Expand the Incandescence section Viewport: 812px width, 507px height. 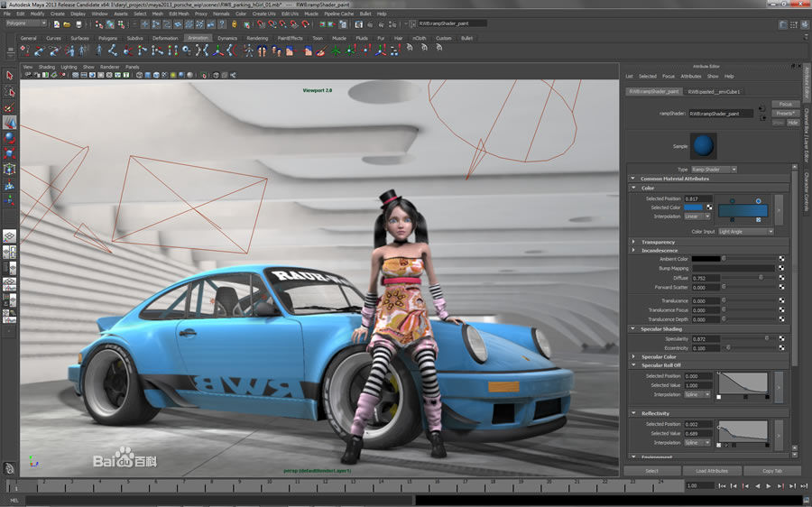point(632,250)
